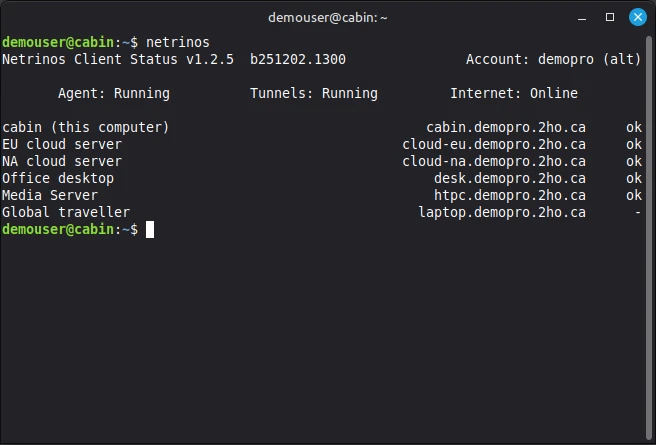656x445 pixels.
Task: Click the cloud-eu.demopro.2ho.ca hostname
Action: 494,144
